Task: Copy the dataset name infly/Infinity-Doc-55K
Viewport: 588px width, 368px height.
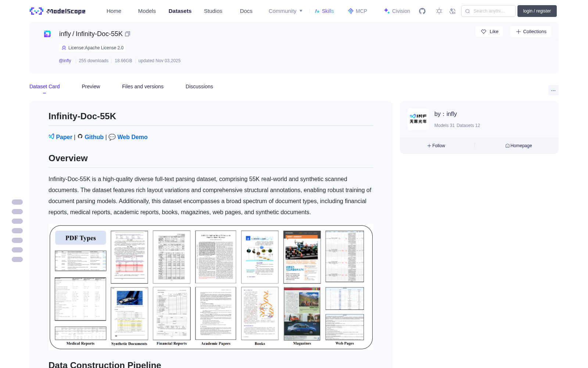Action: pos(128,34)
